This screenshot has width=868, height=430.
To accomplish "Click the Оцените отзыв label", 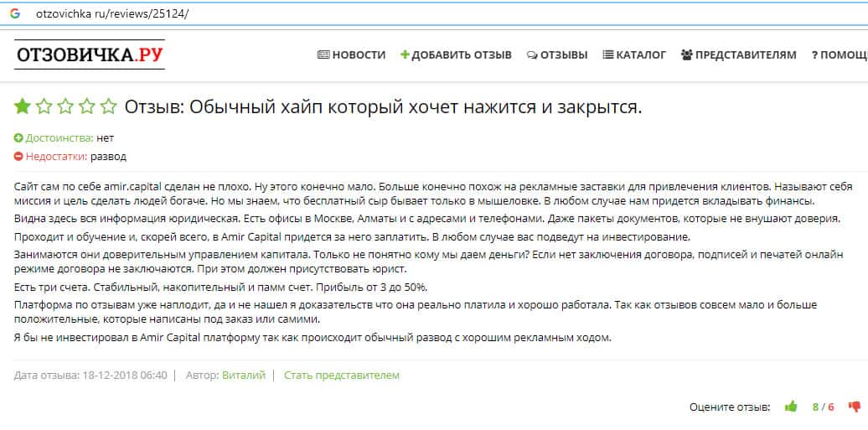I will coord(730,407).
